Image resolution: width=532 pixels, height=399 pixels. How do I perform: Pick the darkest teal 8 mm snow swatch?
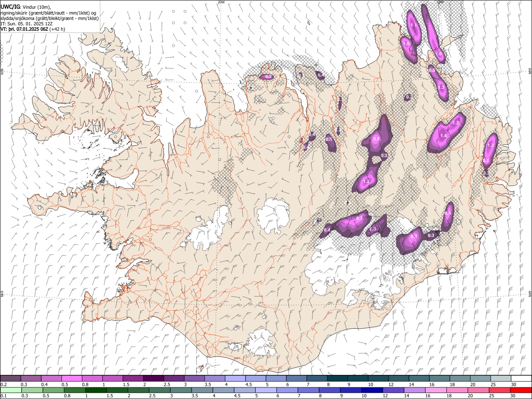pyautogui.click(x=337, y=378)
